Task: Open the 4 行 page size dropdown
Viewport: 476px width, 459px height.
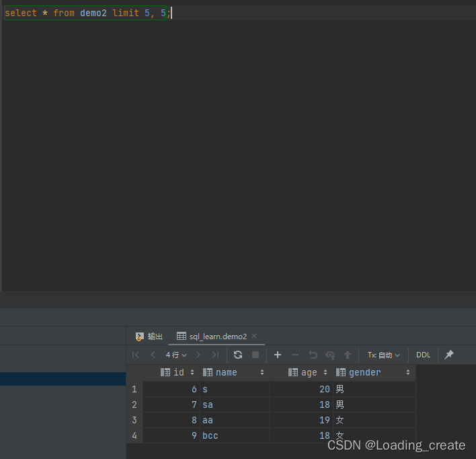Action: click(x=176, y=355)
